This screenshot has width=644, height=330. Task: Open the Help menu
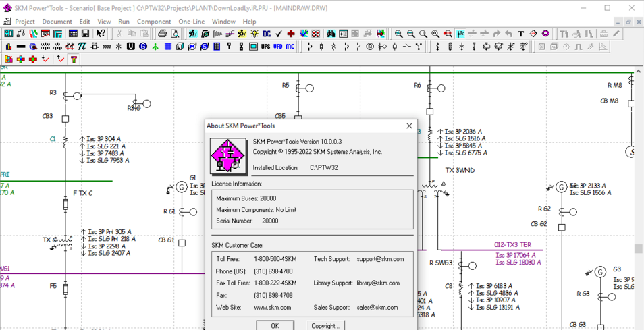(x=249, y=22)
